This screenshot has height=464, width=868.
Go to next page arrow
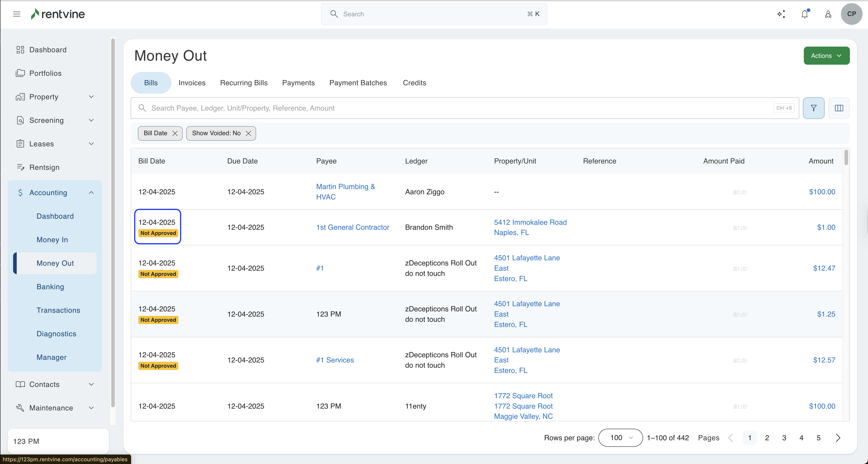838,438
